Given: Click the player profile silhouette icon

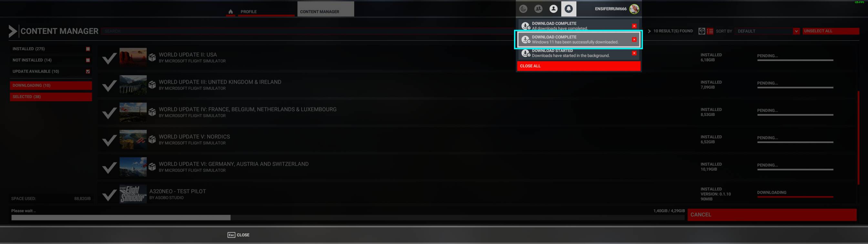Looking at the screenshot, I should [553, 9].
